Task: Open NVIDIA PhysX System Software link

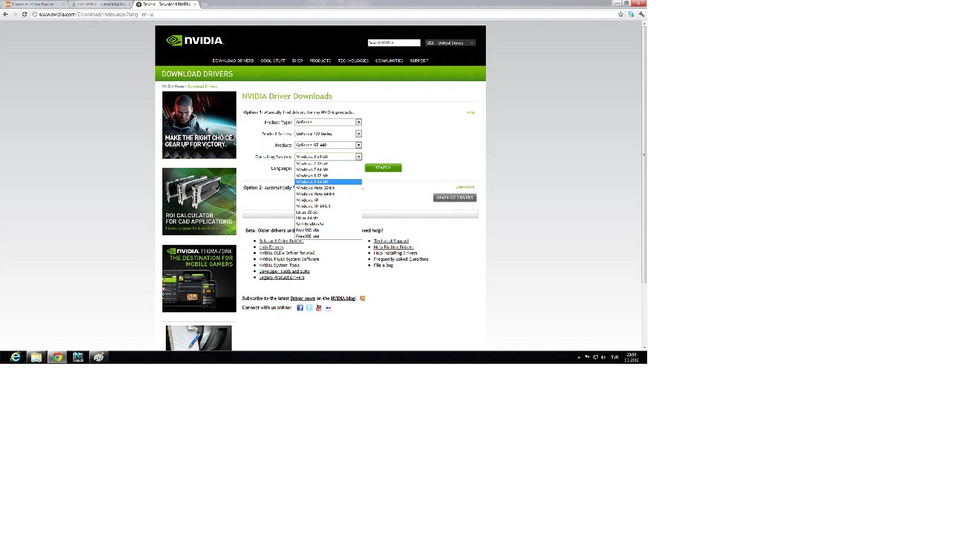Action: pos(289,260)
